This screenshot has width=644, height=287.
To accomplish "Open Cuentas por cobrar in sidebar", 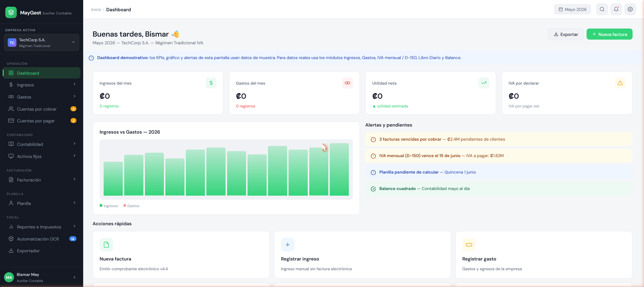I will pos(42,109).
